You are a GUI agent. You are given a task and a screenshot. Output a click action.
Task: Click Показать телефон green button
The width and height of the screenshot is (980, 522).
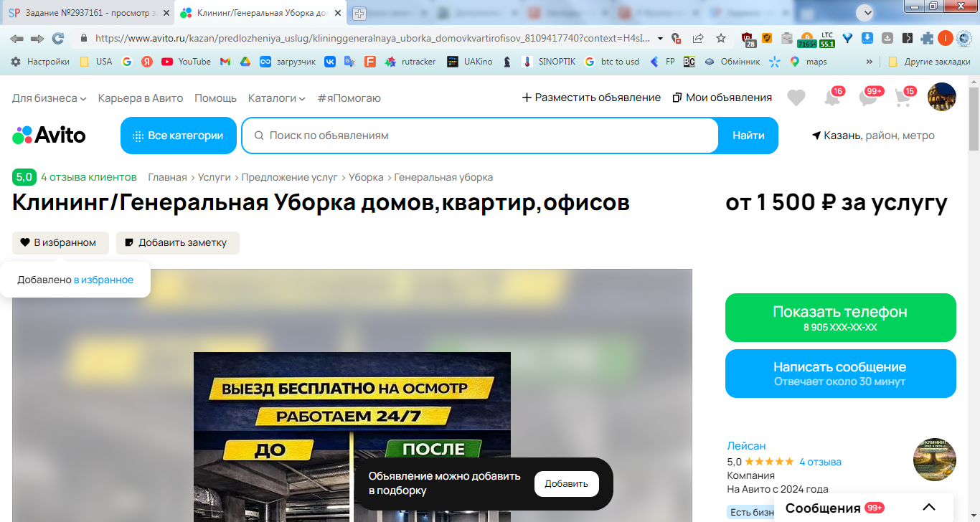[841, 318]
